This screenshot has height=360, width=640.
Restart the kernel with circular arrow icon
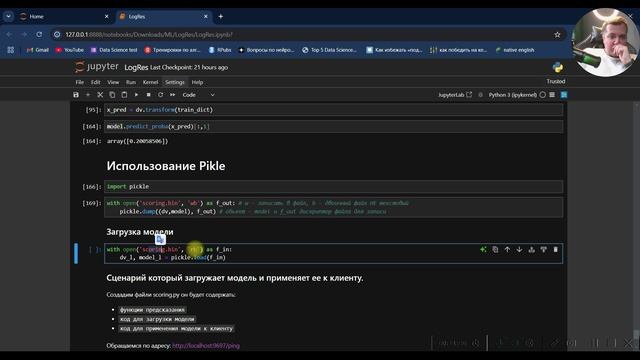(160, 95)
